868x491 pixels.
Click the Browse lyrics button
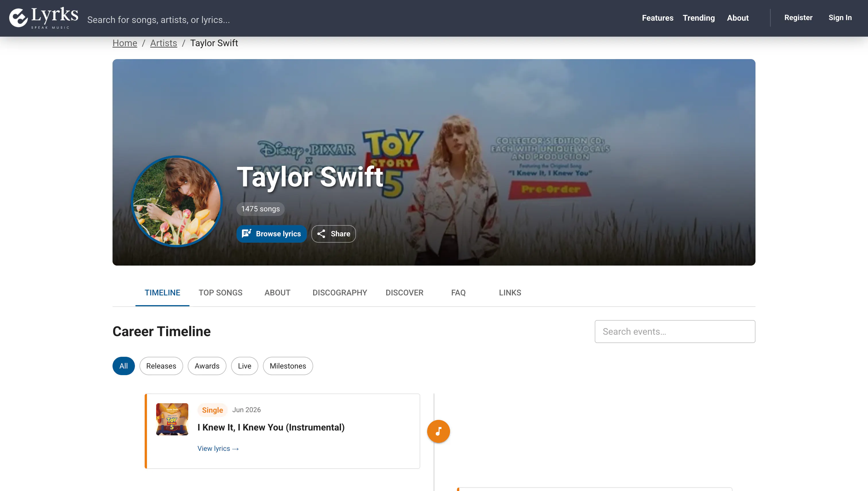(x=271, y=234)
